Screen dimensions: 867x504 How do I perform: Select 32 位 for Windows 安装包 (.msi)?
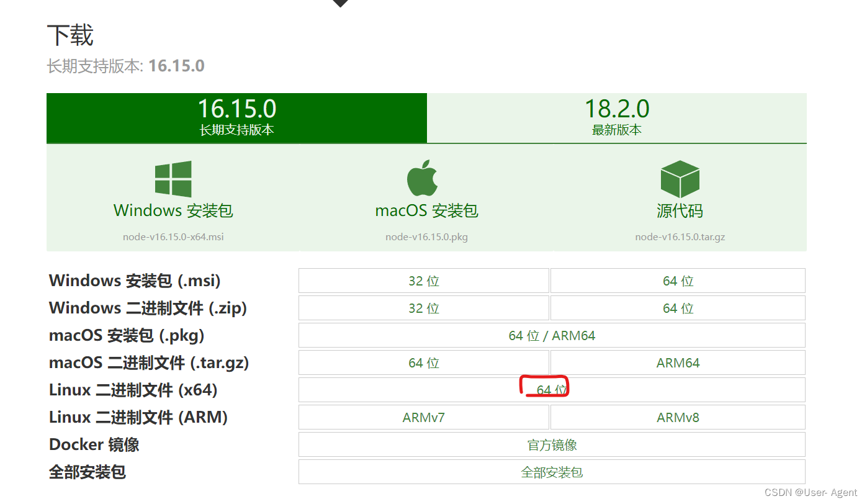click(424, 281)
